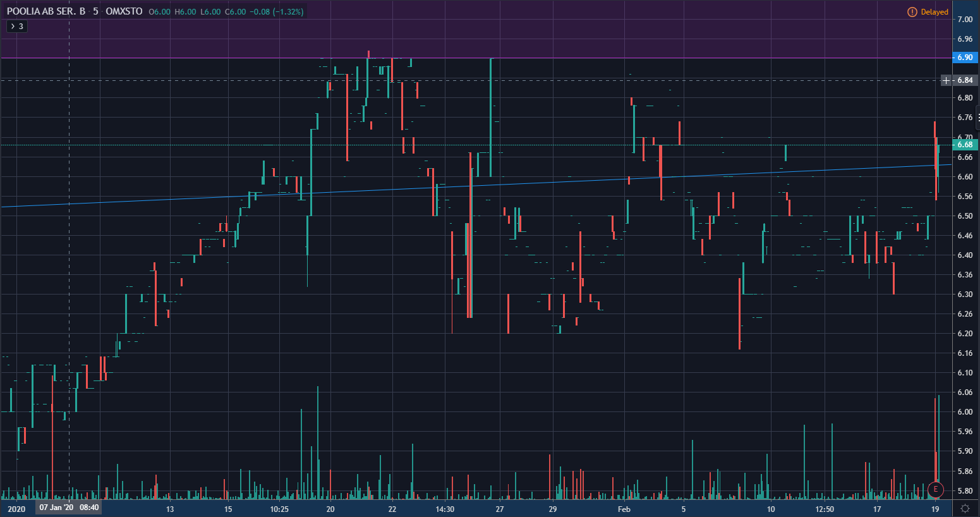This screenshot has height=517, width=980.
Task: Click the C6.00 close value in legend
Action: pyautogui.click(x=236, y=12)
